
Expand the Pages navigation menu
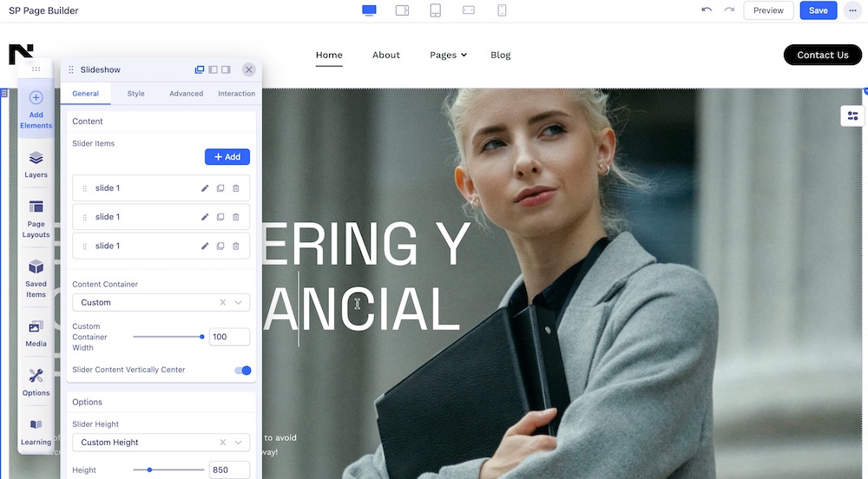click(448, 55)
